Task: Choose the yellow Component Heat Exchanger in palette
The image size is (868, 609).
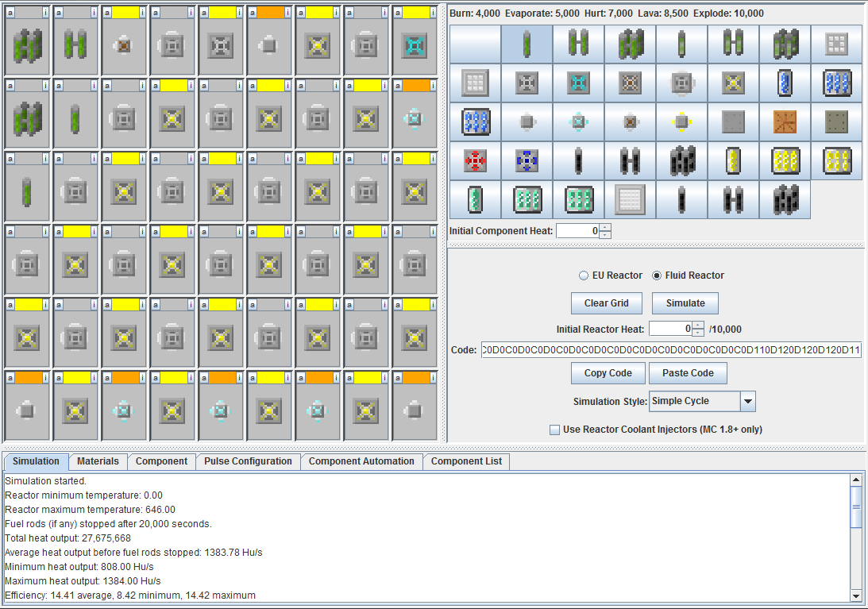Action: pos(681,121)
